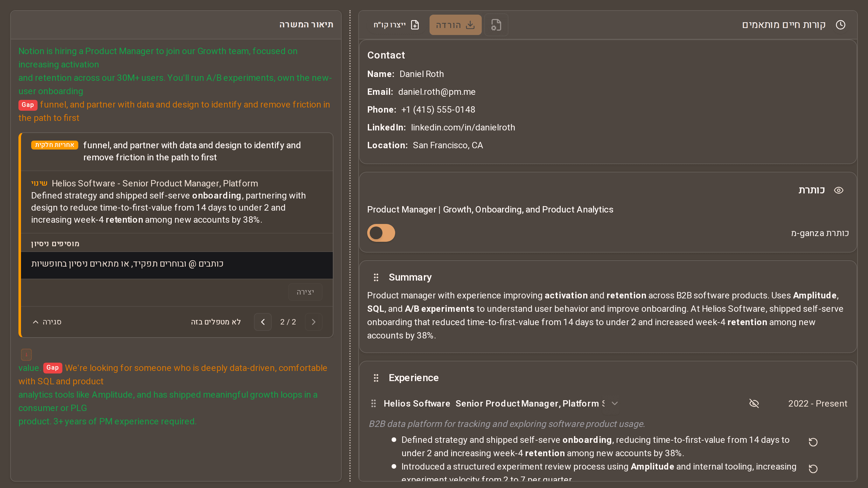Click the '2022 - Present' date range
The image size is (868, 488).
pos(817,403)
